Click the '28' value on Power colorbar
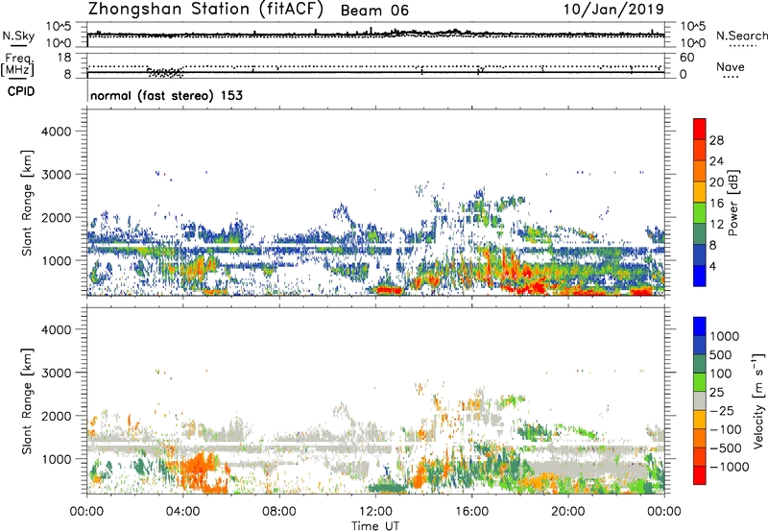 (716, 140)
